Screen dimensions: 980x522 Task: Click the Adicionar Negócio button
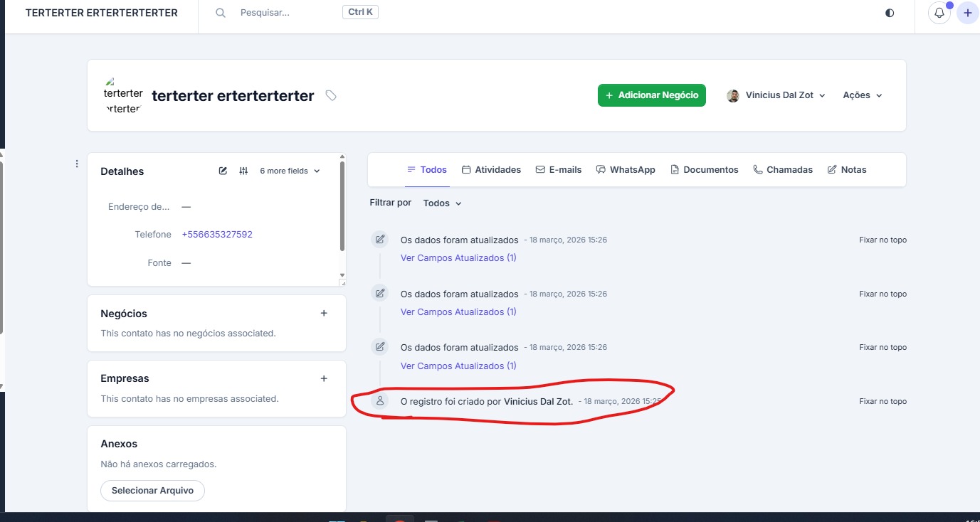(x=651, y=95)
